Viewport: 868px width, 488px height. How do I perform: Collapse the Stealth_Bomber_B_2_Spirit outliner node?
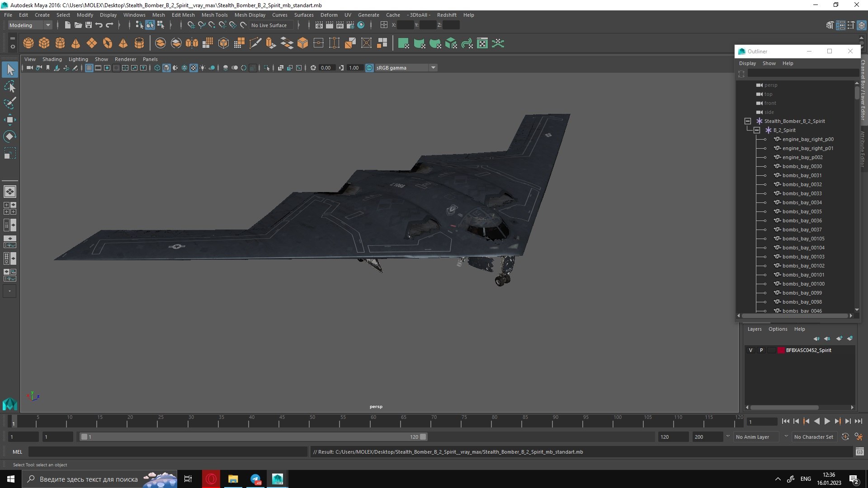[748, 121]
